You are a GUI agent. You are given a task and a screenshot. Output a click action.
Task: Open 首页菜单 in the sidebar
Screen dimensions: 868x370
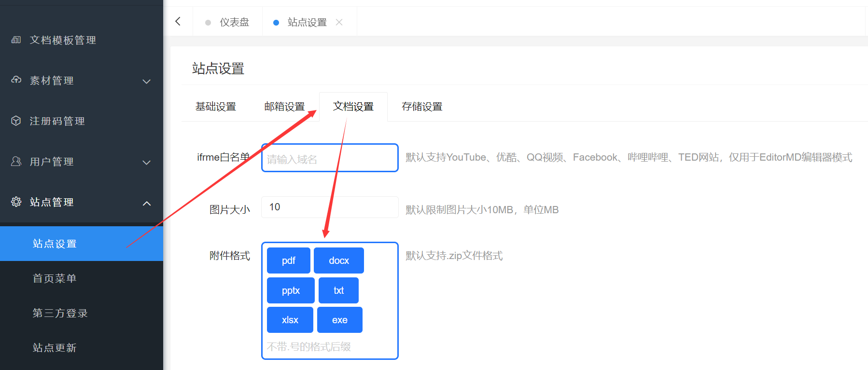pos(55,278)
